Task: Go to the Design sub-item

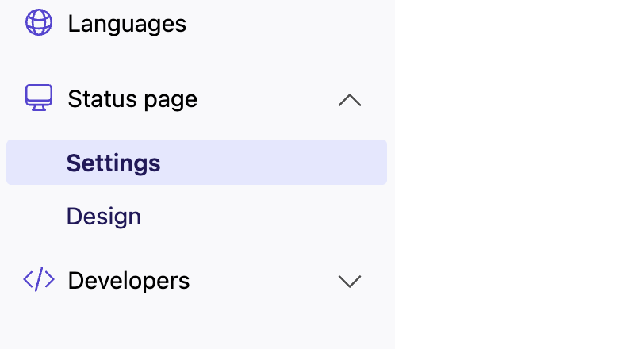Action: pos(104,217)
